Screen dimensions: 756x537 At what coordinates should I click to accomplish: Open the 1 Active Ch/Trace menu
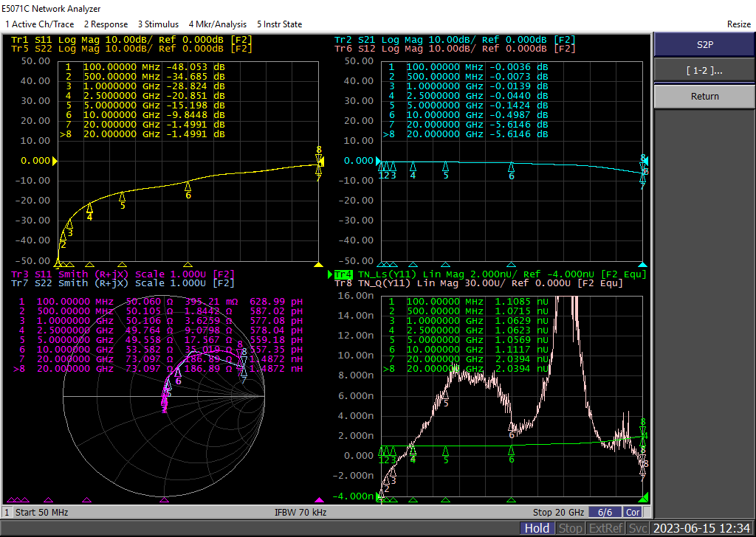click(x=40, y=24)
